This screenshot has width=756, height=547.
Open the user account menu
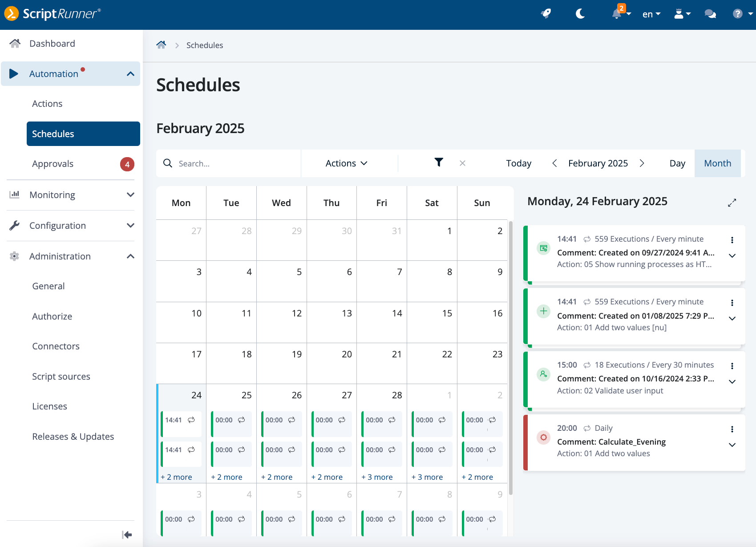click(682, 14)
